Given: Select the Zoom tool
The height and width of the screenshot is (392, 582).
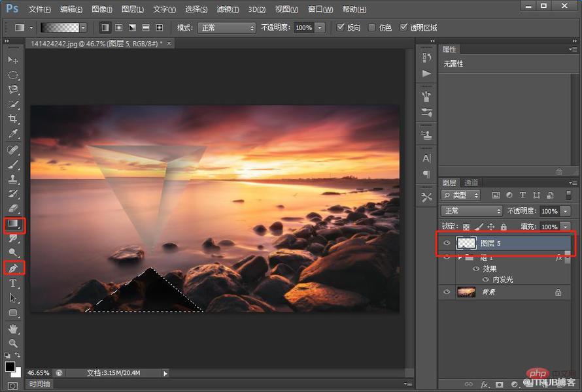Looking at the screenshot, I should point(12,343).
